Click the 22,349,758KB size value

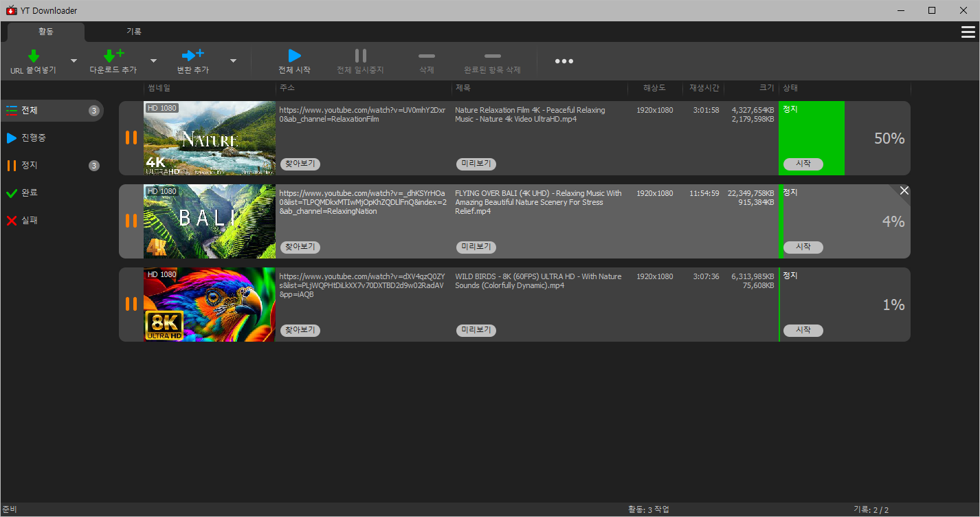point(751,193)
